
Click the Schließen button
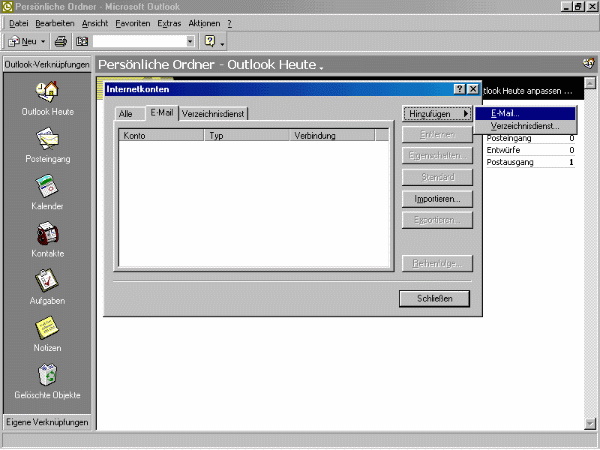point(434,298)
